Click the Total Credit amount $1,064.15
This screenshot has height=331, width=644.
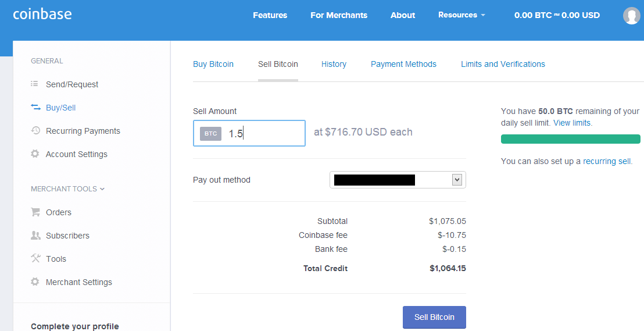pyautogui.click(x=448, y=269)
